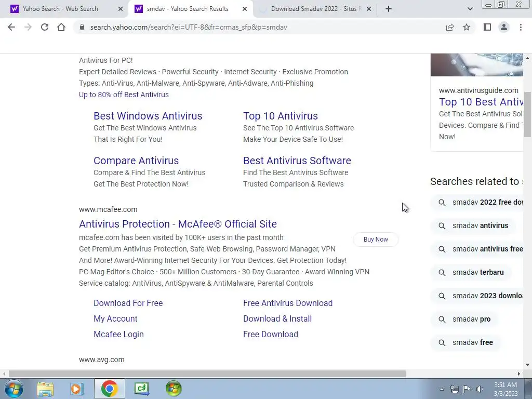Click the horizontal scrollbar thumb
Viewport: 532px width, 399px height.
point(207,374)
